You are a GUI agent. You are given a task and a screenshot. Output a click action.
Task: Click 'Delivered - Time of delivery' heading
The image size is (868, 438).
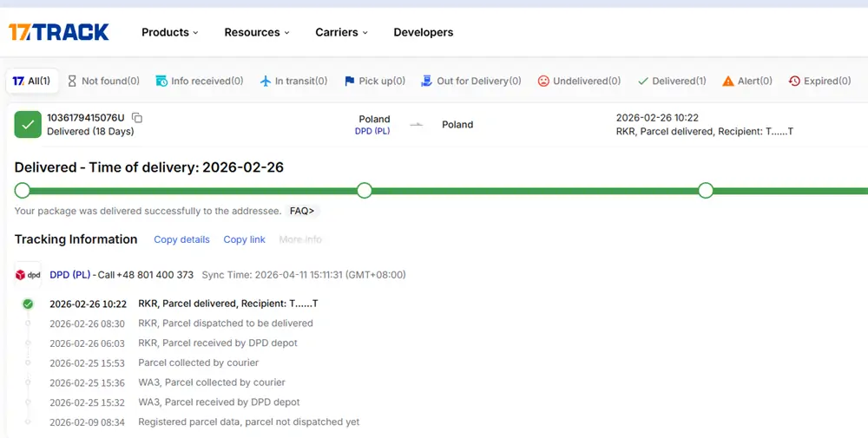[149, 167]
